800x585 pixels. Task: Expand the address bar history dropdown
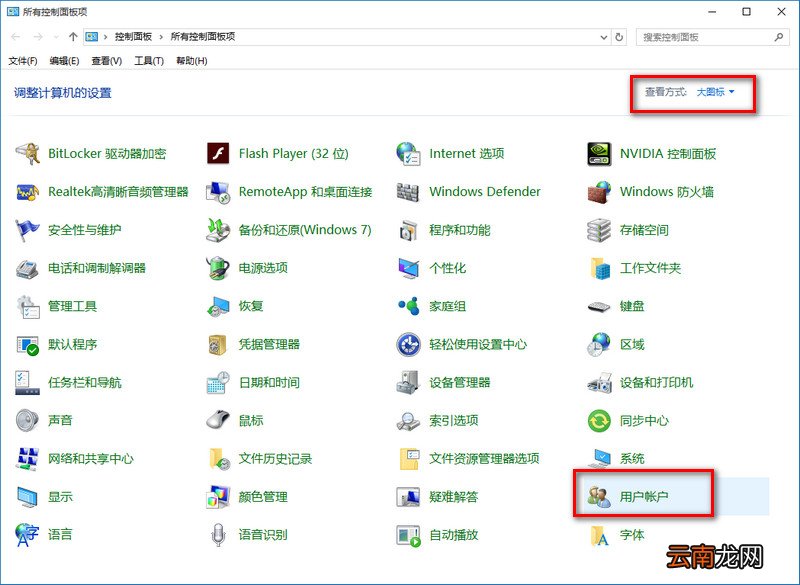click(604, 37)
